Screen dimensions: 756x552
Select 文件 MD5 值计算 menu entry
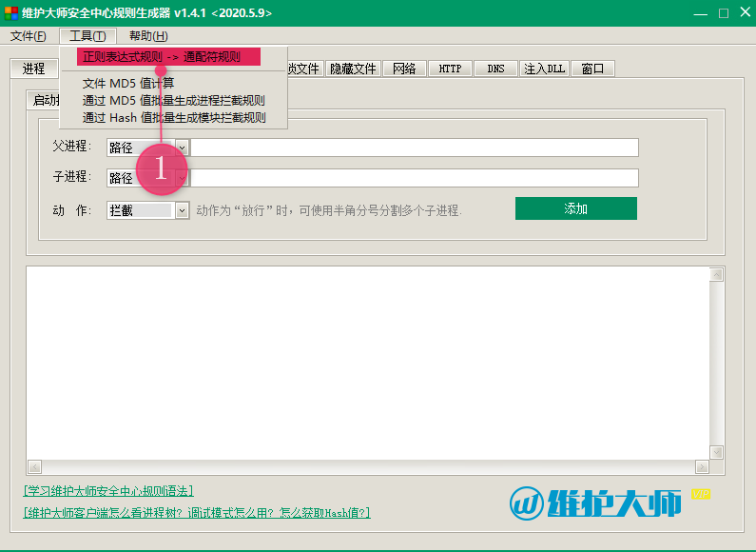coord(128,84)
